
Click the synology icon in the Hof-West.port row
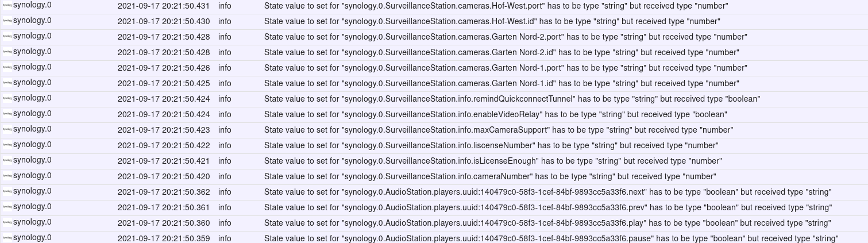(x=7, y=6)
